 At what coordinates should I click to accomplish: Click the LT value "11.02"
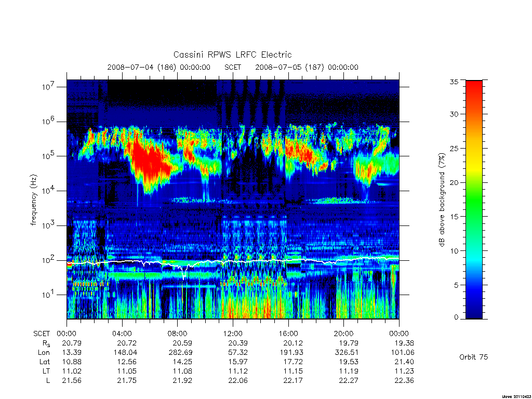click(x=72, y=371)
